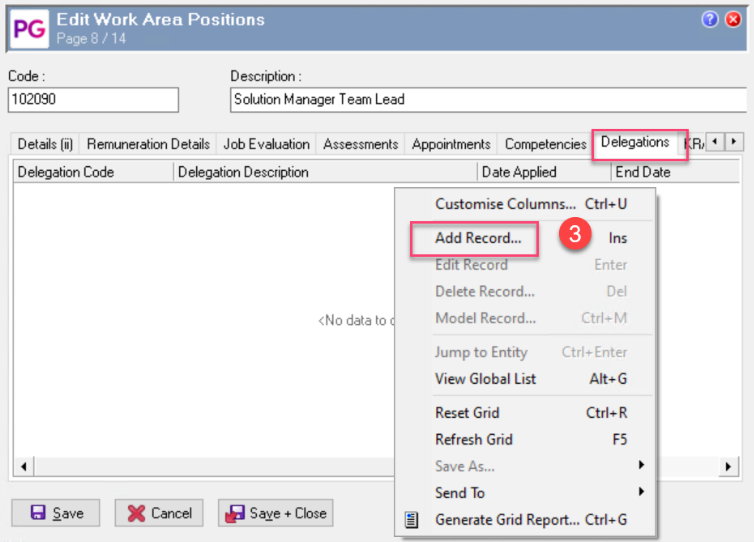Click the grid's horizontal scrollbar left arrow
The width and height of the screenshot is (754, 542).
[23, 466]
